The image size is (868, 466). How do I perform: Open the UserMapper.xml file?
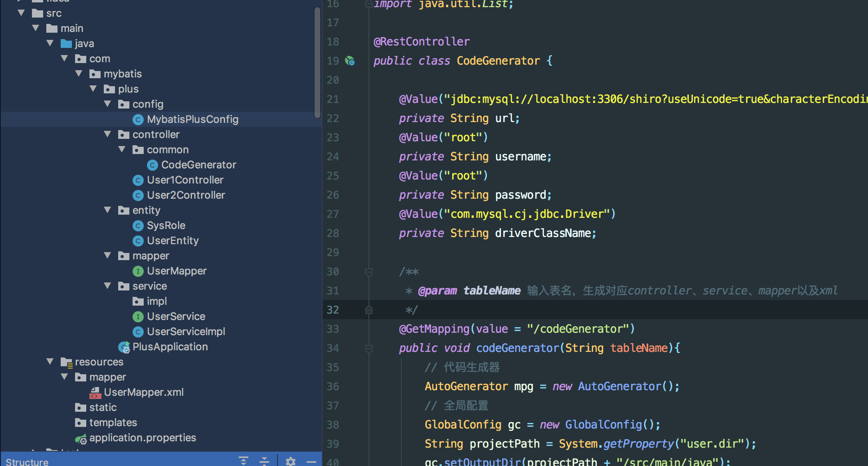click(143, 392)
